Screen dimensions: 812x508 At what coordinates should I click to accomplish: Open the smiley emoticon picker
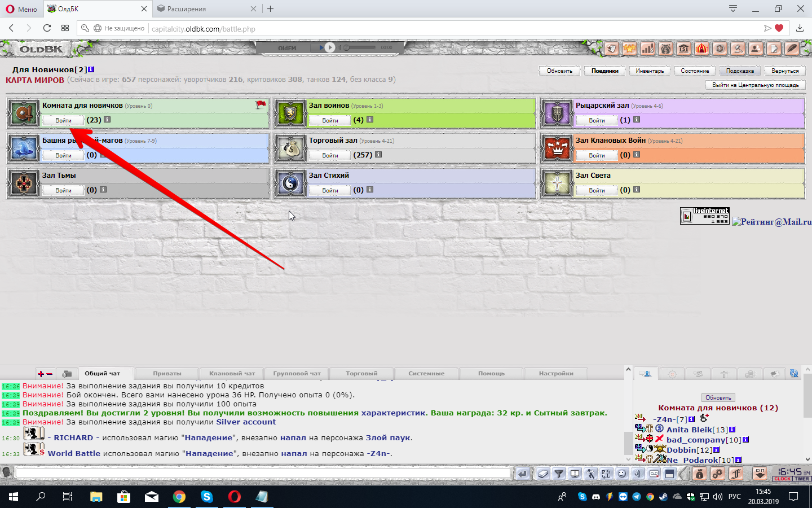(622, 474)
